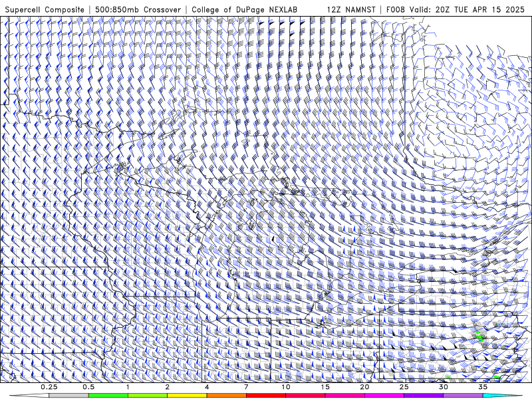Click the "500:850mb Crossover" header label
The image size is (532, 399).
point(138,9)
